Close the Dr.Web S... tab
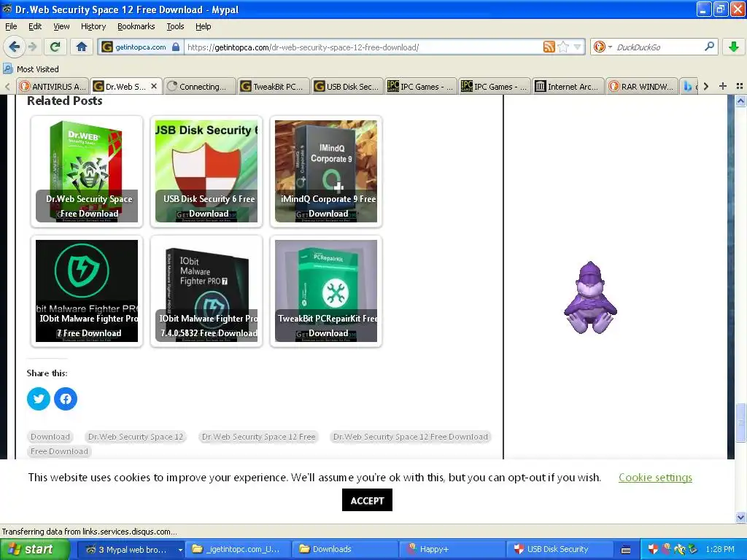Screen dimensions: 747x560 pos(154,86)
